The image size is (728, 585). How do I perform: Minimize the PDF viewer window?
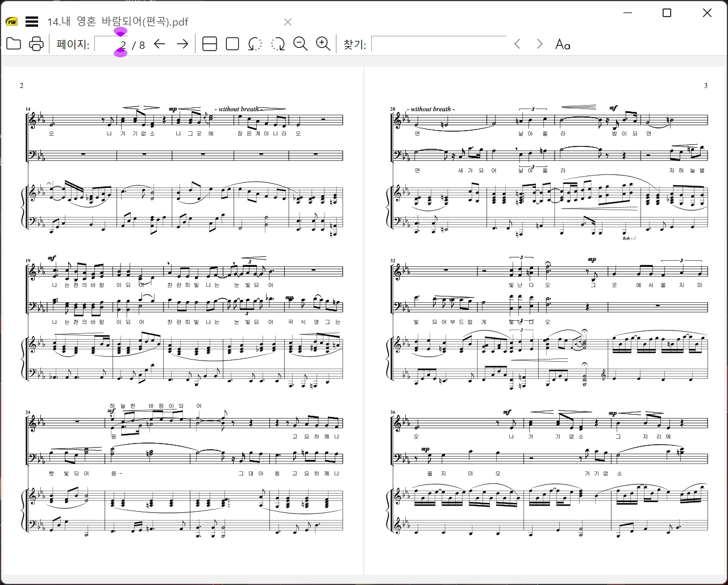(x=628, y=12)
